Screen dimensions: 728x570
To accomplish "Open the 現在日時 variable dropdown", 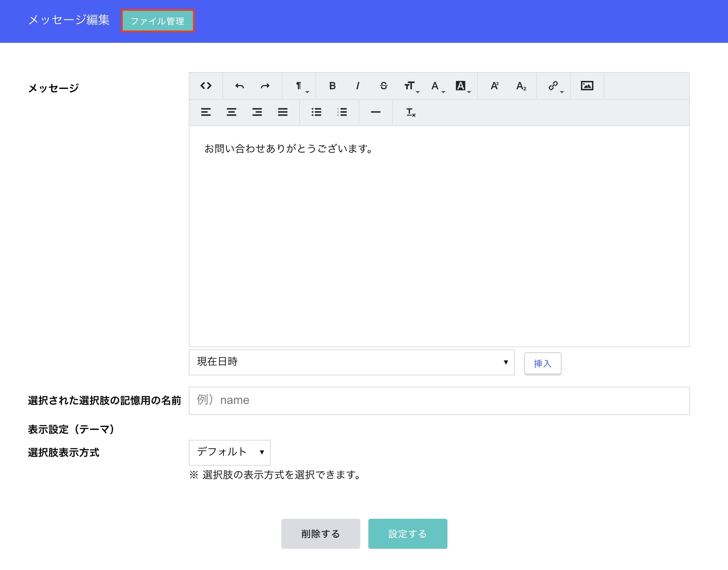I will pyautogui.click(x=352, y=362).
